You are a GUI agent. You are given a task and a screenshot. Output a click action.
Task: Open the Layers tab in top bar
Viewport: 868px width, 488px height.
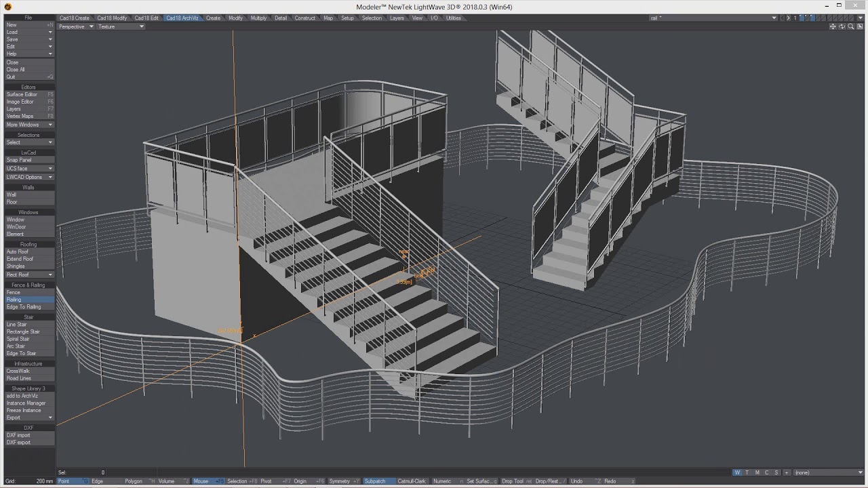397,18
